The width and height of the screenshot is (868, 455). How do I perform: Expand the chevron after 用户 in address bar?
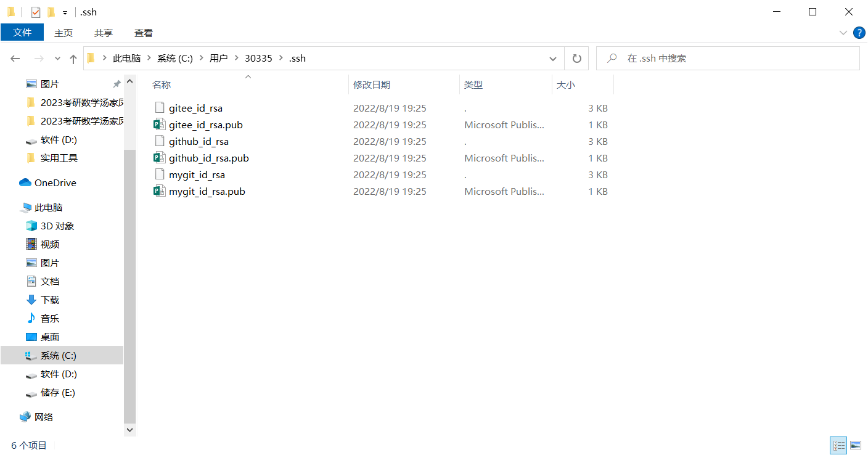click(236, 59)
